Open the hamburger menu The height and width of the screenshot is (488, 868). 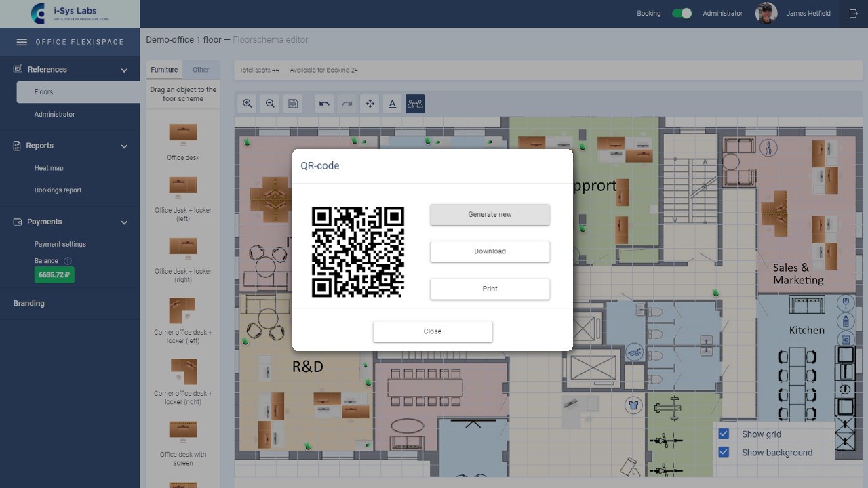[x=22, y=42]
